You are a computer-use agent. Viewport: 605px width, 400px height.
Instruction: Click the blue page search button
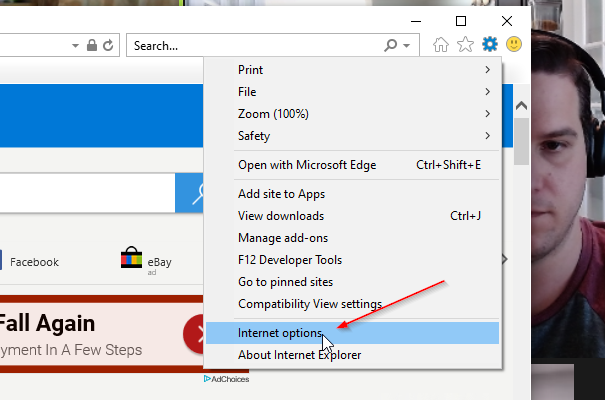[189, 193]
